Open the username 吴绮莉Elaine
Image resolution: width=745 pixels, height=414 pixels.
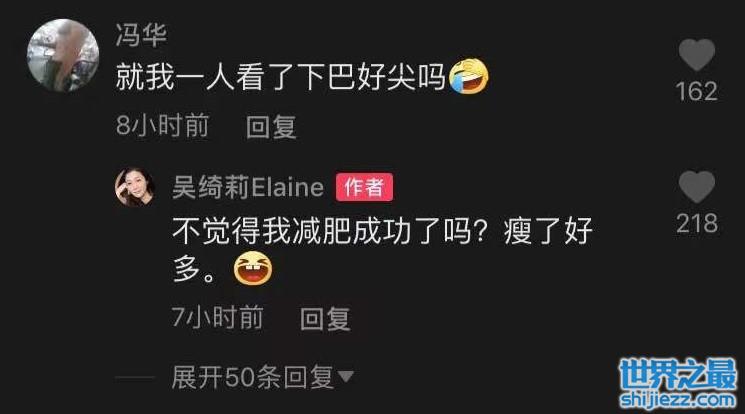coord(248,187)
